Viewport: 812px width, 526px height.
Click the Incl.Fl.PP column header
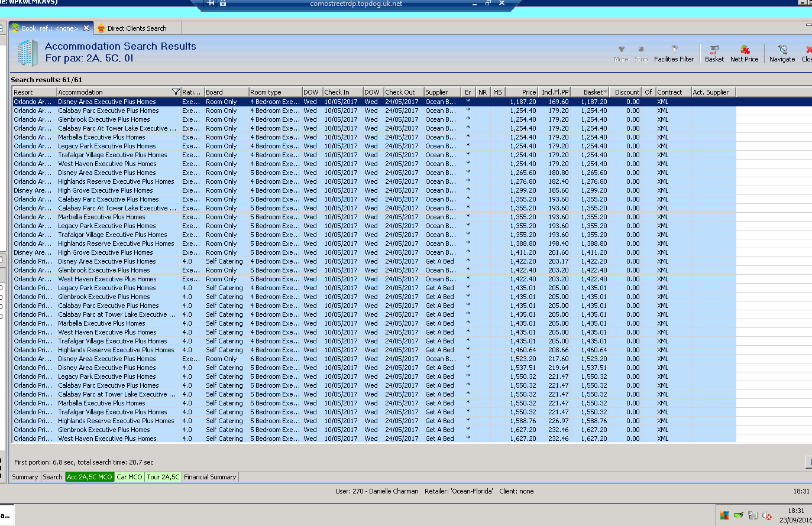point(554,92)
